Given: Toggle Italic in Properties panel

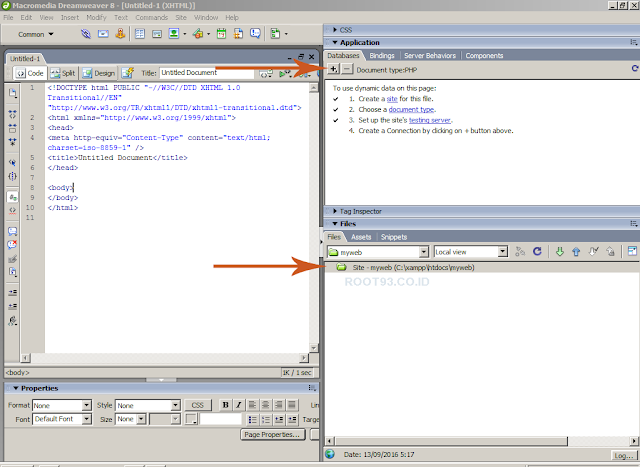Looking at the screenshot, I should coord(239,405).
